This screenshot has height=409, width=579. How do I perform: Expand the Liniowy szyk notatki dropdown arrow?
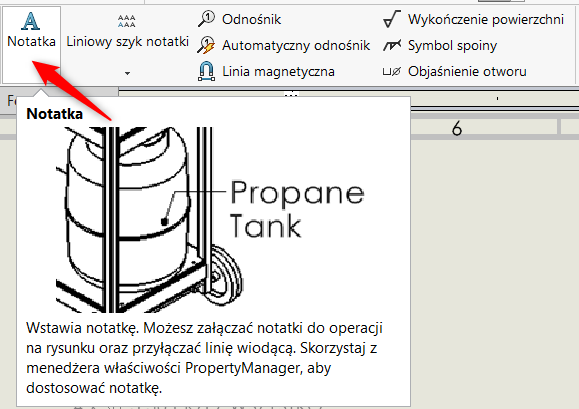coord(127,73)
